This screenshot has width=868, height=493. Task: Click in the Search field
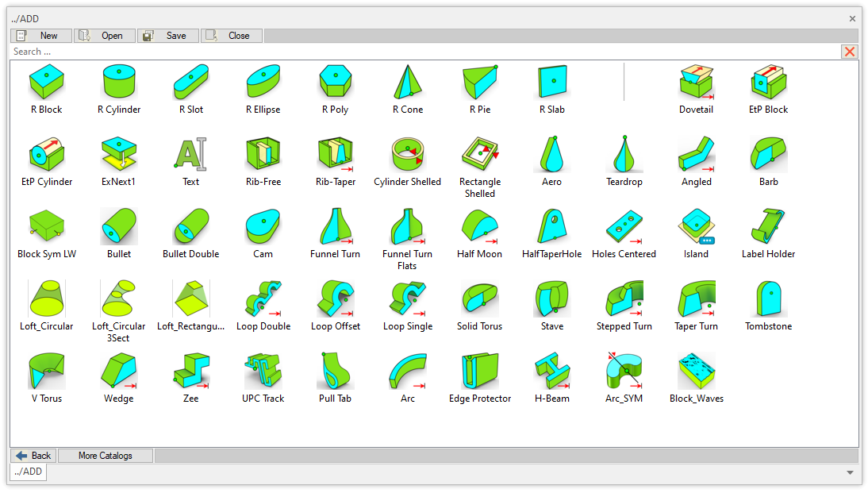421,52
